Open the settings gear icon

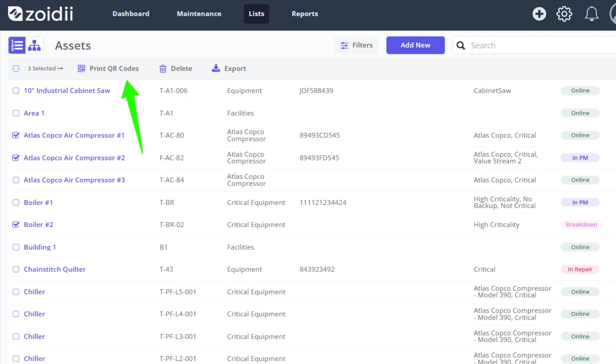click(564, 14)
